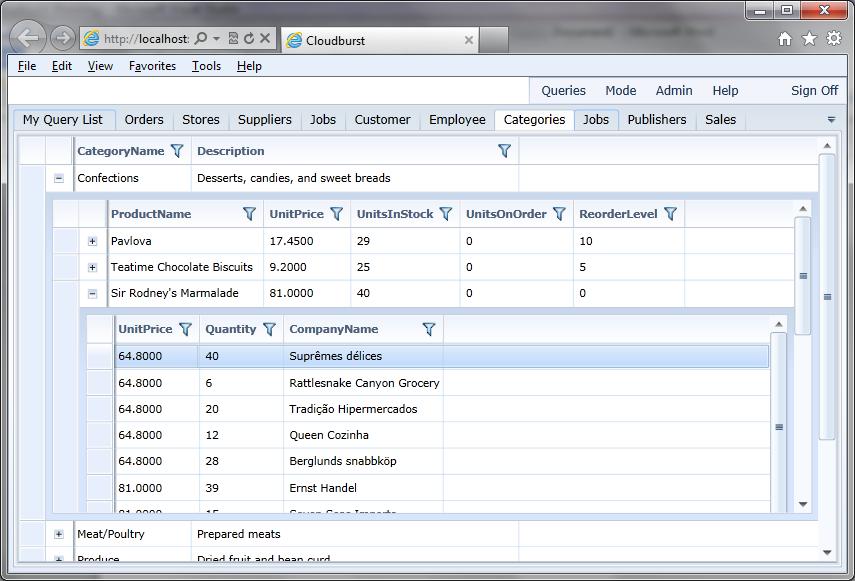
Task: Collapse the Sir Rodney's Marmalade row
Action: pyautogui.click(x=92, y=293)
